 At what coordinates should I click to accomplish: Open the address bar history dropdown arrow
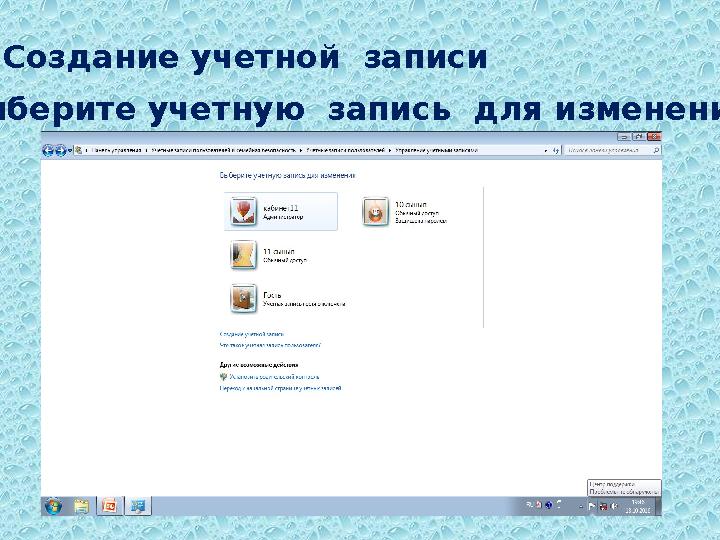point(546,150)
